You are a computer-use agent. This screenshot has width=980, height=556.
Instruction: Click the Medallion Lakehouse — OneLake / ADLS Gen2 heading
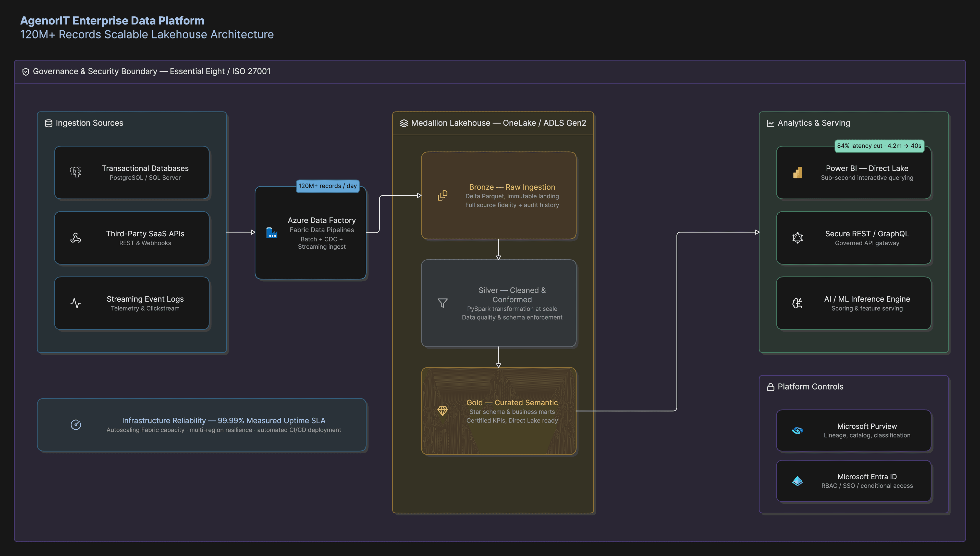(499, 123)
